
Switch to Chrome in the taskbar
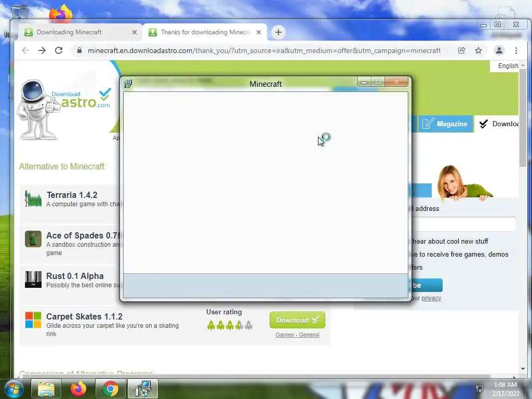point(111,389)
